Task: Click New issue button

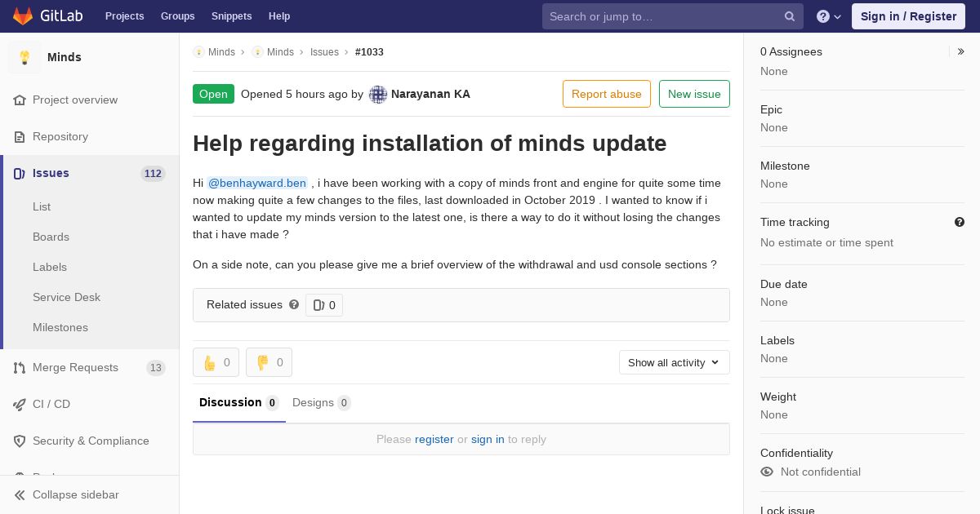Action: point(694,94)
